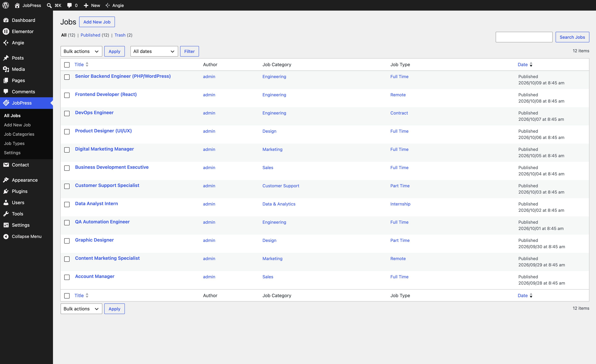
Task: Click the Tools wrench icon
Action: pos(6,214)
